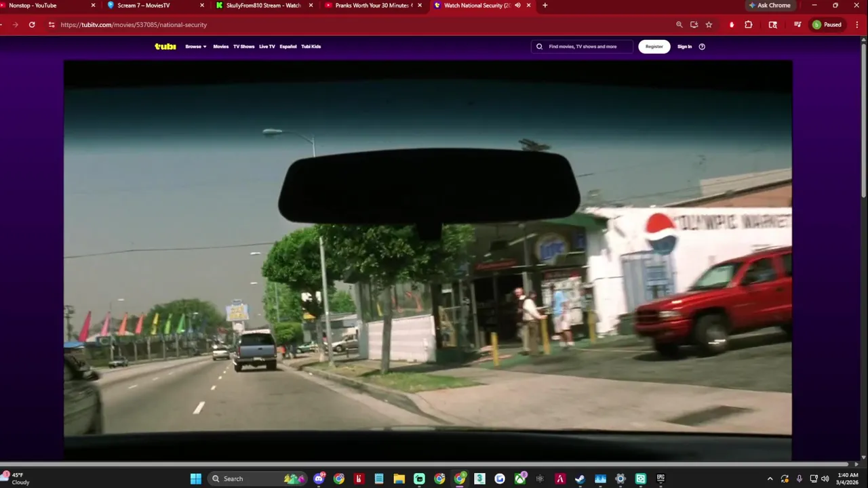Open Steam from the taskbar
868x488 pixels.
point(580,479)
